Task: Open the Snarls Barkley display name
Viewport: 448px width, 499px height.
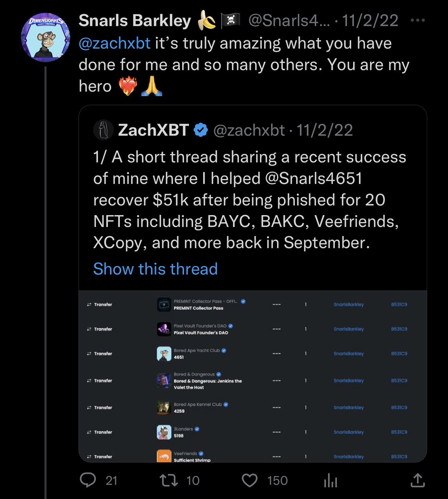Action: pyautogui.click(x=134, y=20)
